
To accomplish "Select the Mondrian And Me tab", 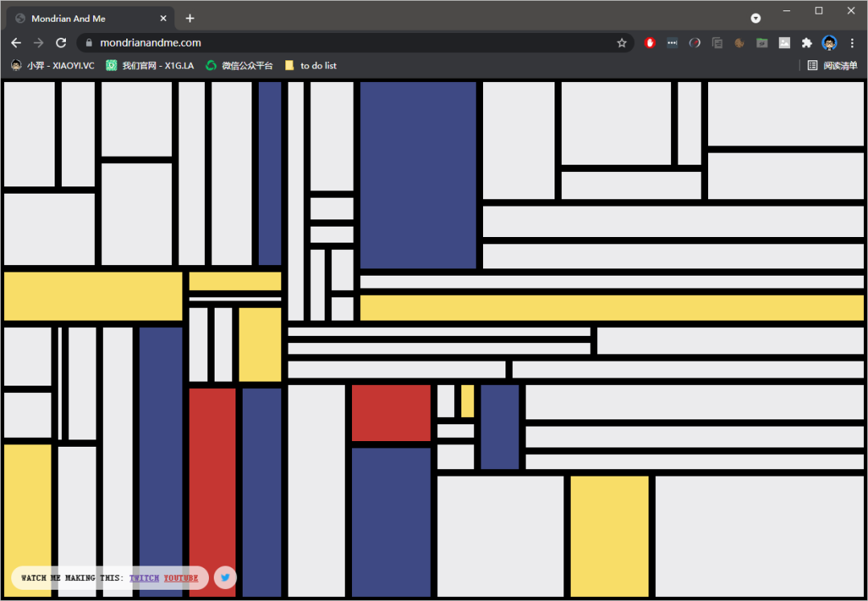I will pos(88,18).
